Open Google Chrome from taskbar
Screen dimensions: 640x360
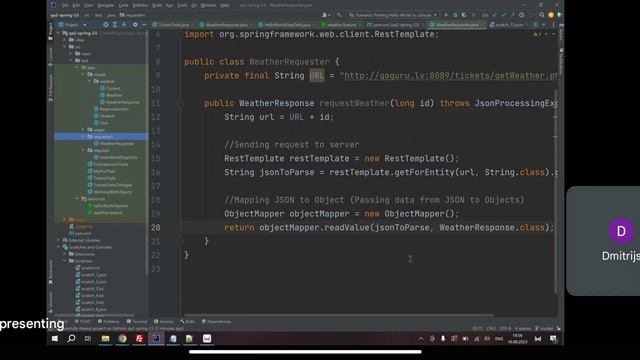tap(122, 338)
